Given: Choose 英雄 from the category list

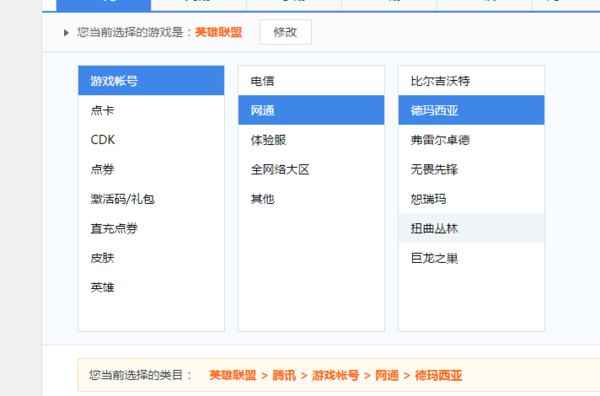Looking at the screenshot, I should (151, 287).
